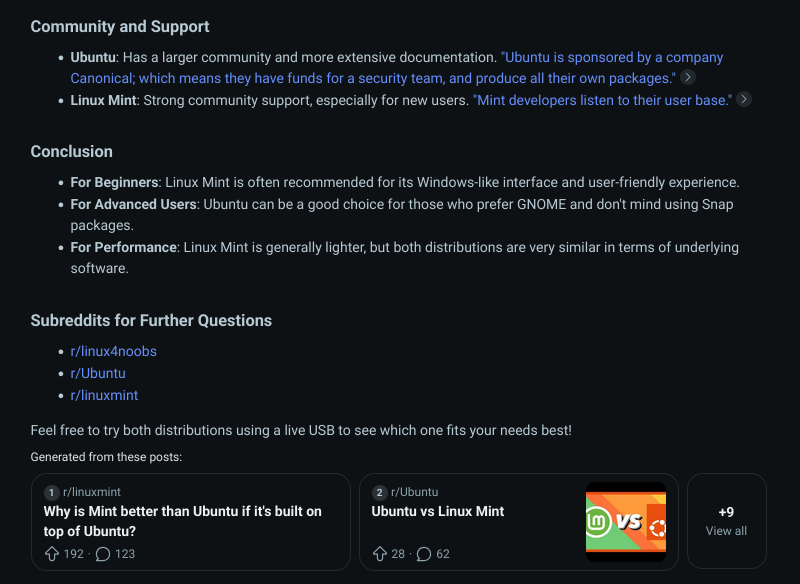Expand source chevron after Canonical quote

[688, 78]
